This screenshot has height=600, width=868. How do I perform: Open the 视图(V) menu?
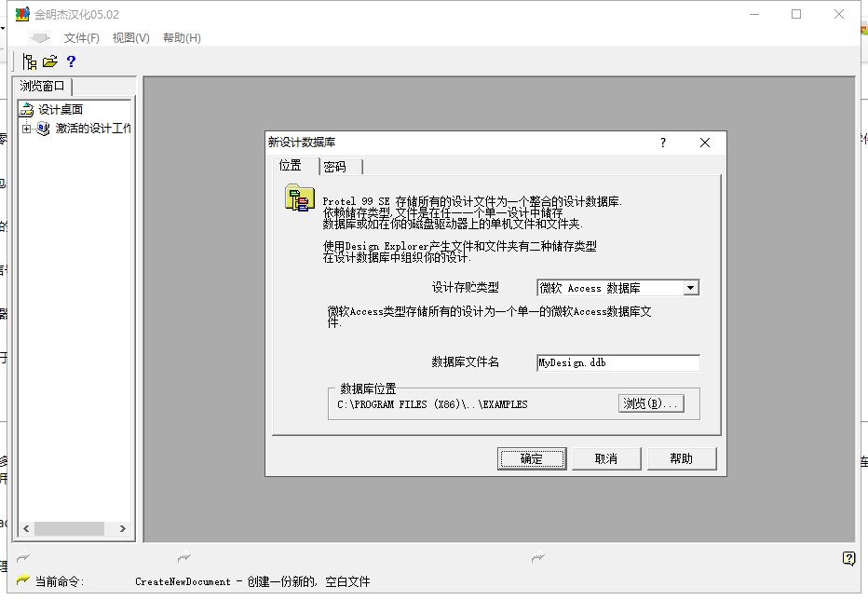(130, 37)
